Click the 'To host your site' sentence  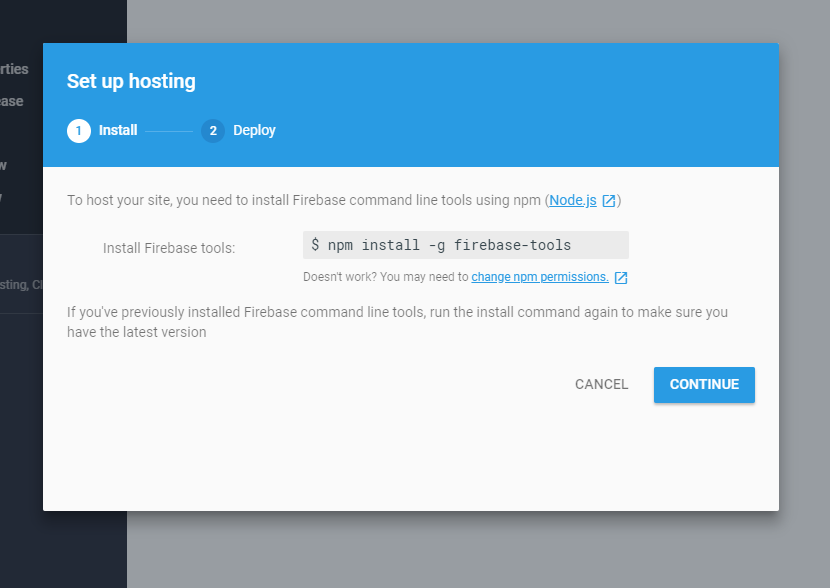[344, 201]
